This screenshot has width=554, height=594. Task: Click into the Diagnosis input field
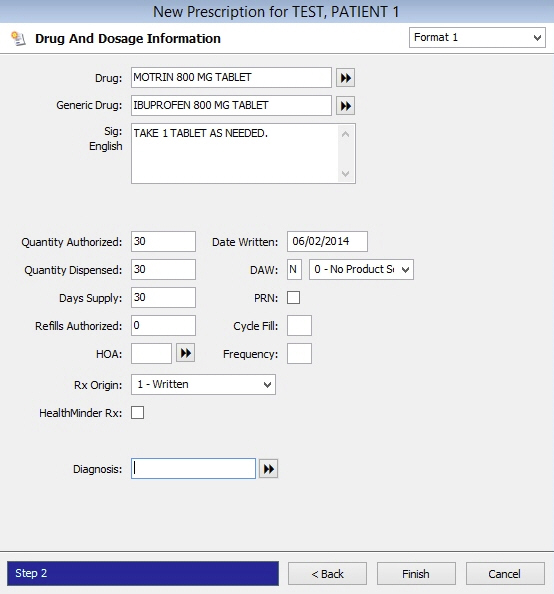coord(194,469)
